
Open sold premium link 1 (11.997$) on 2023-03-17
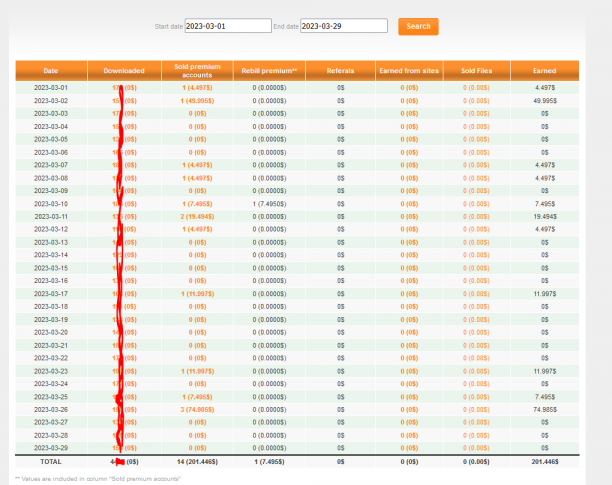point(197,294)
